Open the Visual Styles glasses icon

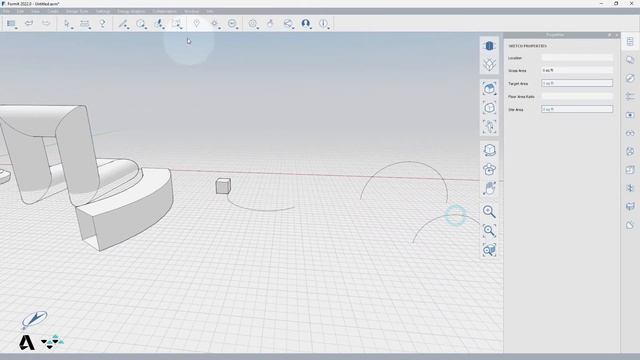(x=630, y=133)
